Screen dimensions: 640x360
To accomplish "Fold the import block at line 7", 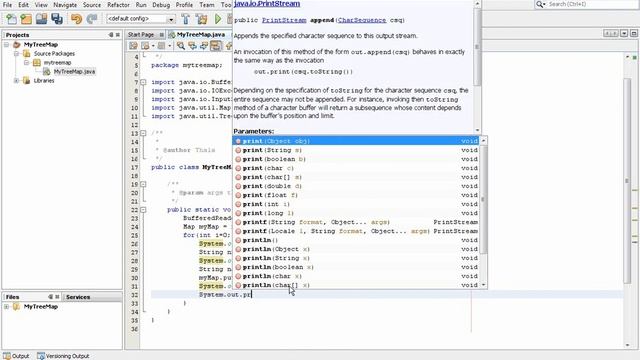I will click(143, 82).
